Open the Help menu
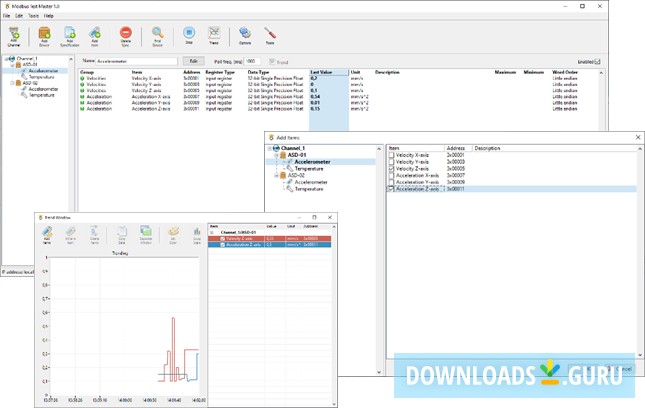Screen dimensions: 645x408 point(49,16)
